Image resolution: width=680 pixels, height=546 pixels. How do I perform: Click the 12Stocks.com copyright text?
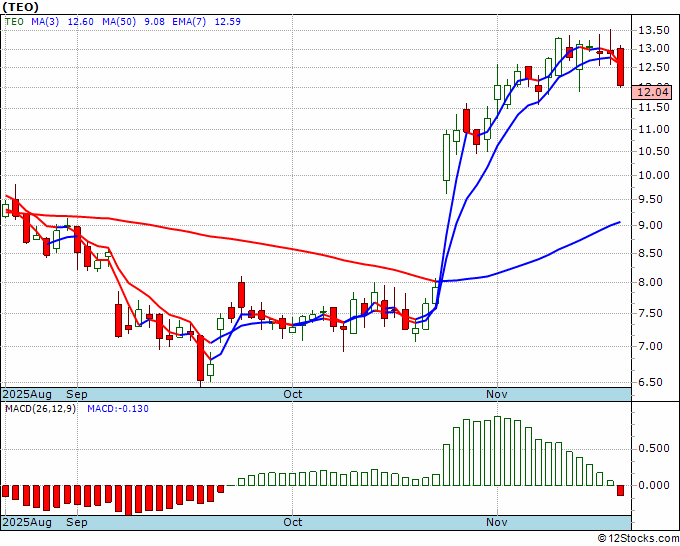(638, 539)
